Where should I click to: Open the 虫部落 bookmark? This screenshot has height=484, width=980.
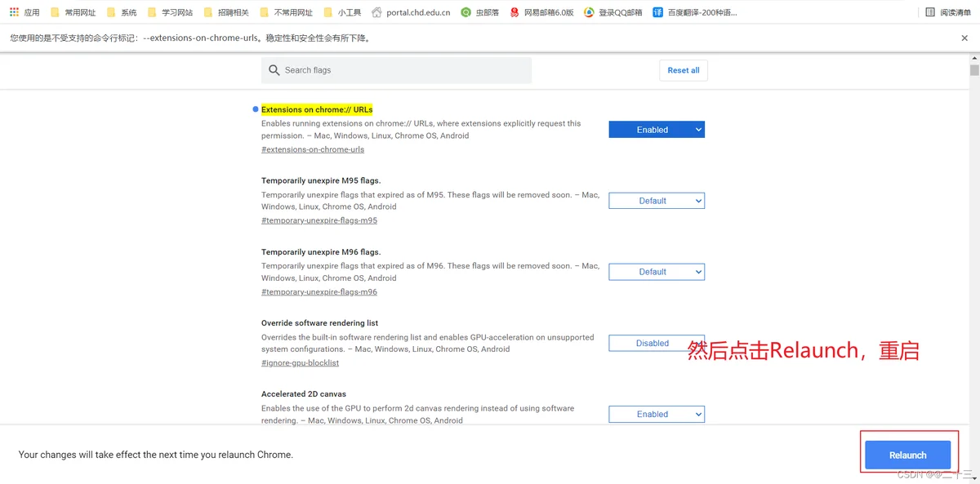[479, 12]
